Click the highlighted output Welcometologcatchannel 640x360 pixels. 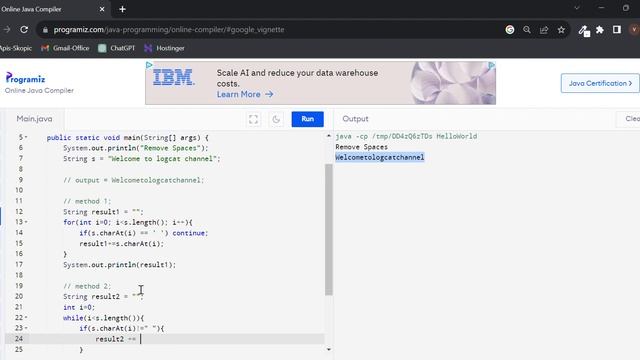[x=380, y=157]
